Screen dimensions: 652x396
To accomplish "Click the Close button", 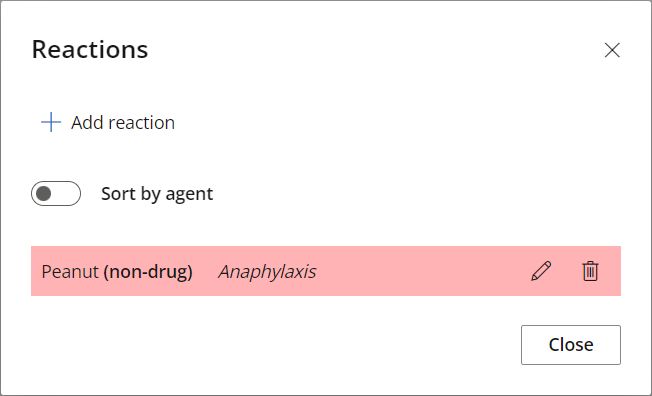I will pyautogui.click(x=570, y=345).
